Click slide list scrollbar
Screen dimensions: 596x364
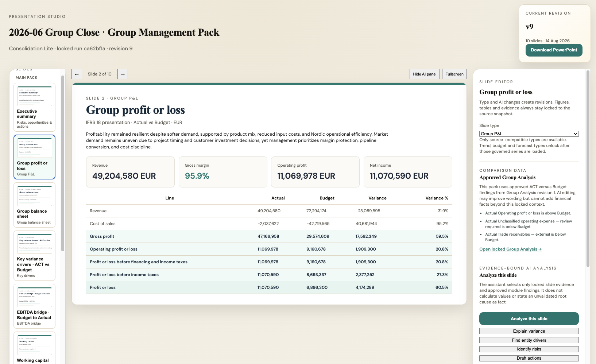tap(63, 163)
